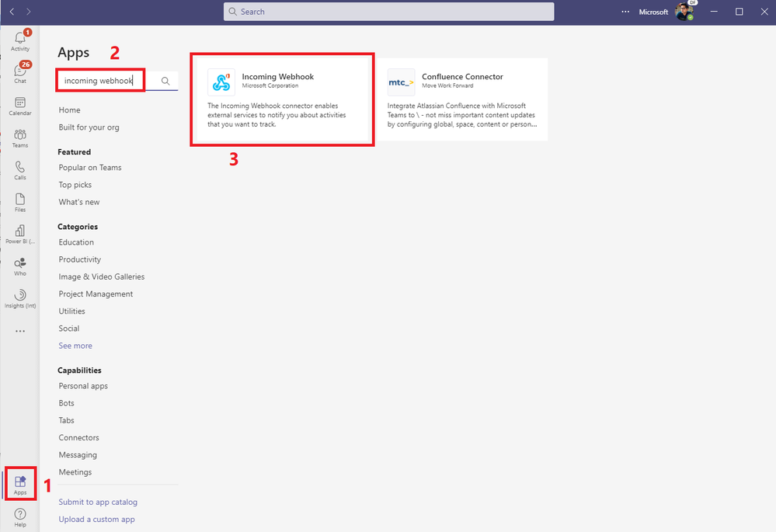Filter by Image & Video Galleries

pos(102,276)
